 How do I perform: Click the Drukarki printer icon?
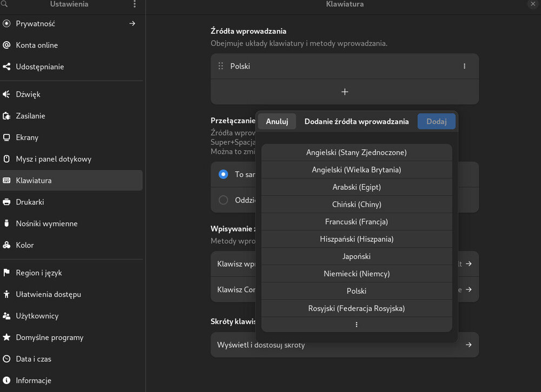(6, 202)
